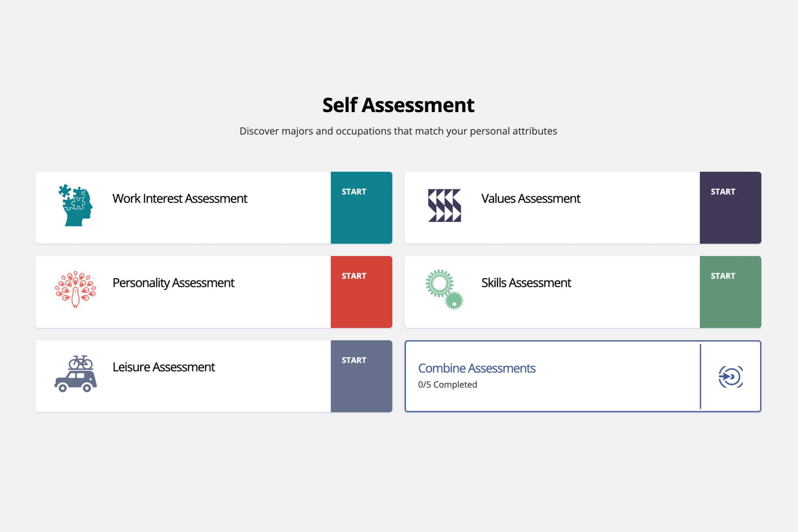
Task: Begin the Leisure Assessment via START
Action: (361, 376)
